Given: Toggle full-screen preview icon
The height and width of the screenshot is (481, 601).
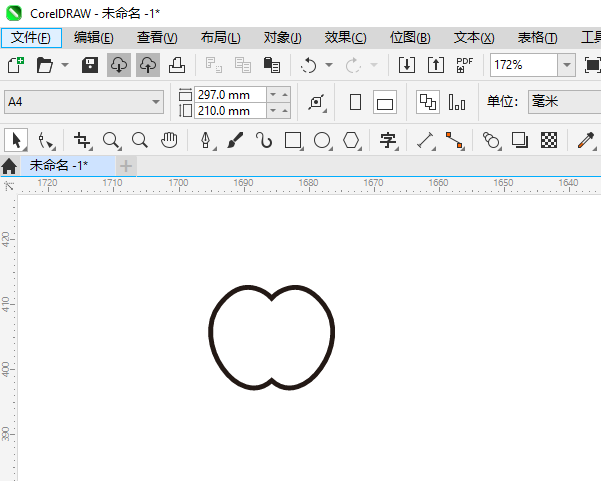Looking at the screenshot, I should tap(592, 65).
